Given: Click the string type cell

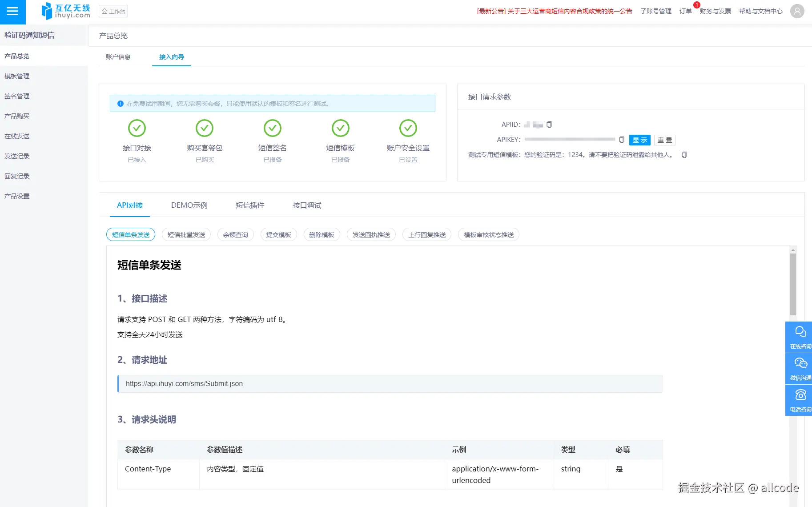Looking at the screenshot, I should (581, 475).
